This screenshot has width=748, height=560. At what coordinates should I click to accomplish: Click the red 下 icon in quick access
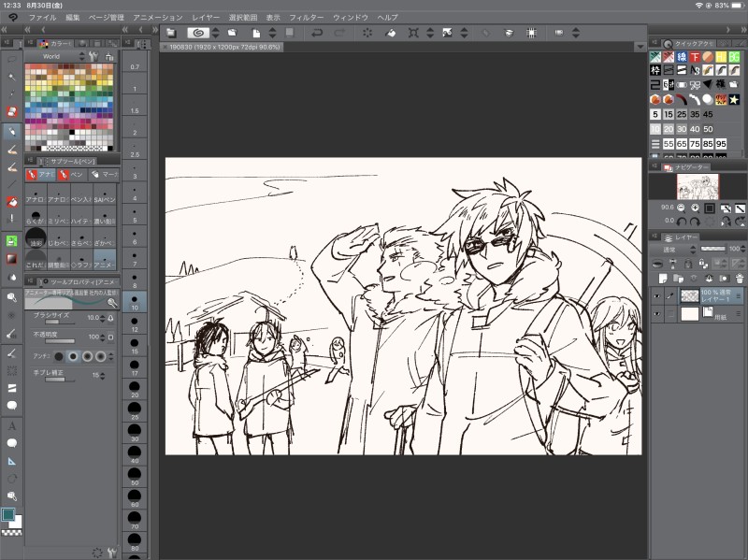(695, 57)
